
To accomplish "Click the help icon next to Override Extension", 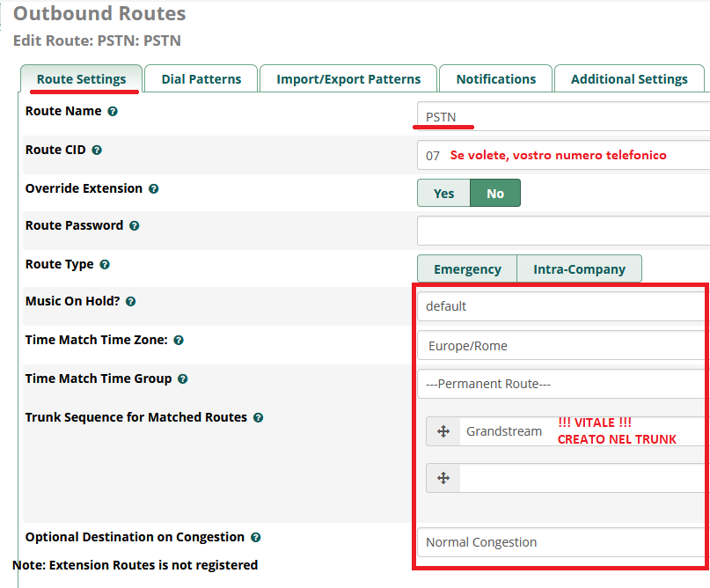I will [x=153, y=189].
